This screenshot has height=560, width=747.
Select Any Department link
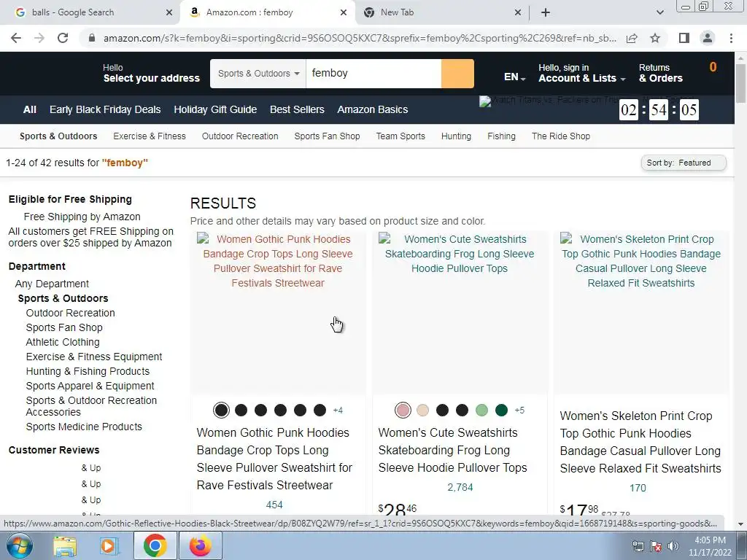52,284
